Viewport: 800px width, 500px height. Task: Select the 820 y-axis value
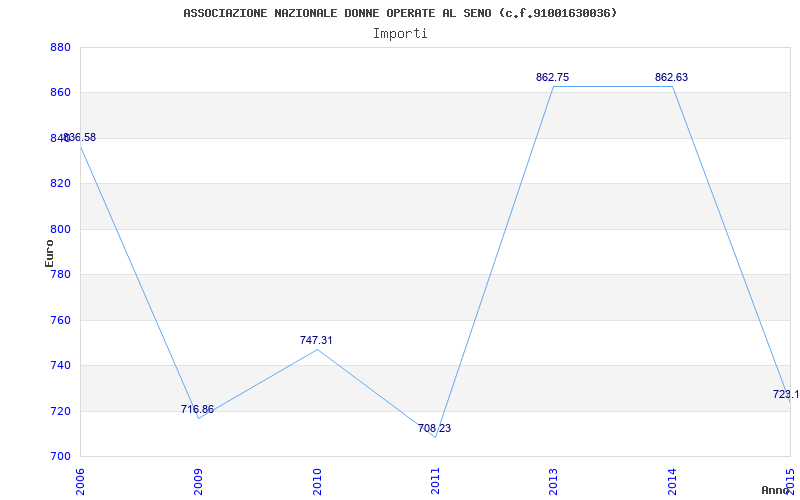click(60, 184)
